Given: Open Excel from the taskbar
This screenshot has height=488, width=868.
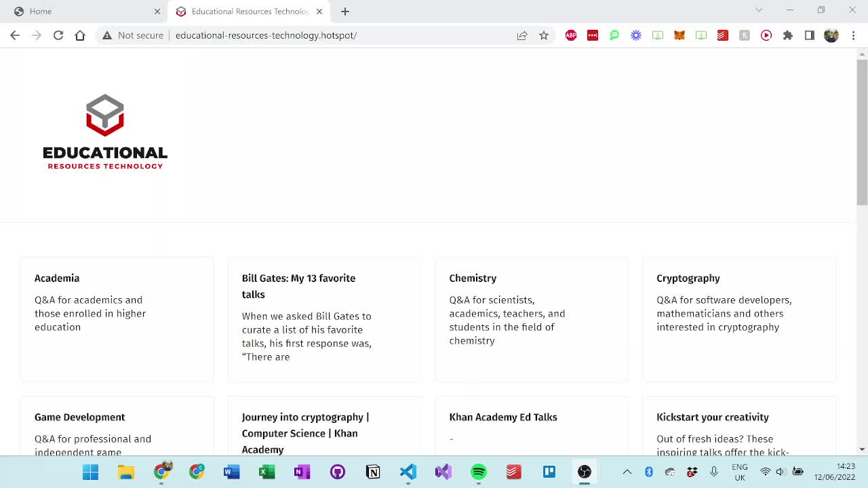Looking at the screenshot, I should [x=267, y=472].
